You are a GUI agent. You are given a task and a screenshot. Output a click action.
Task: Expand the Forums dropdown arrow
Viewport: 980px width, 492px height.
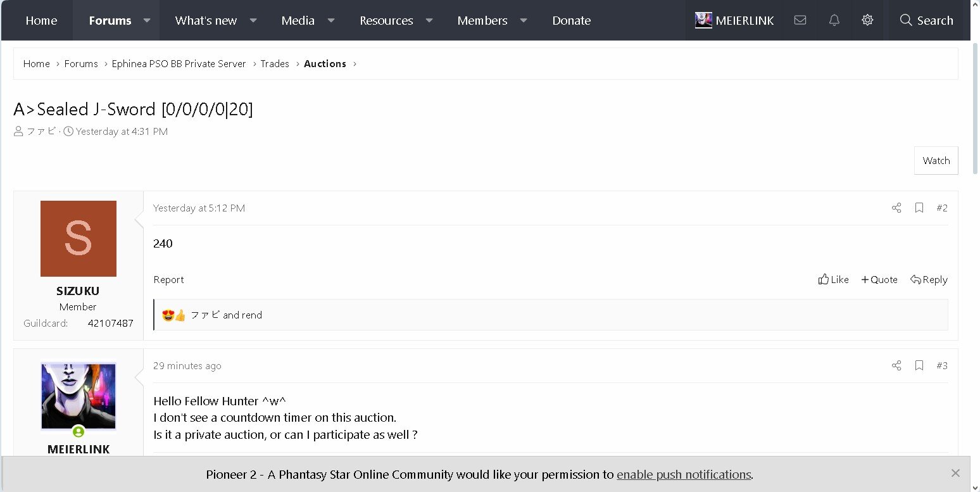(147, 20)
